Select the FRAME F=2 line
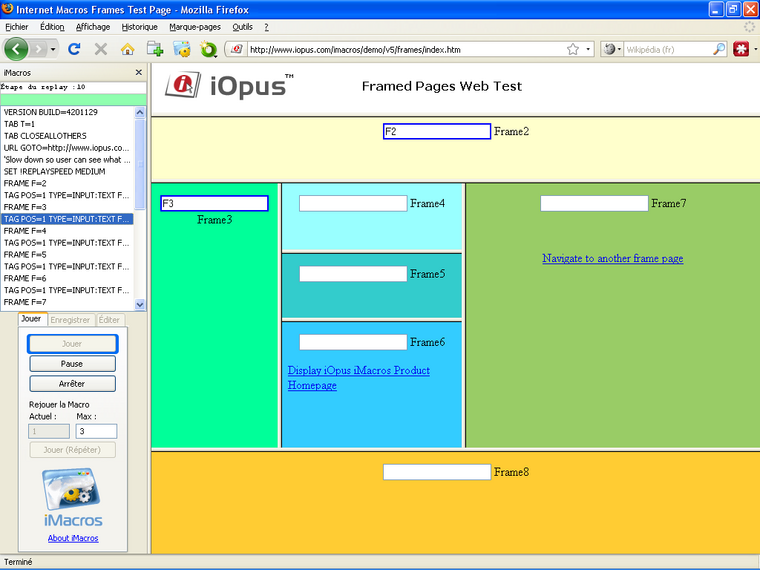The width and height of the screenshot is (760, 570). tap(67, 183)
